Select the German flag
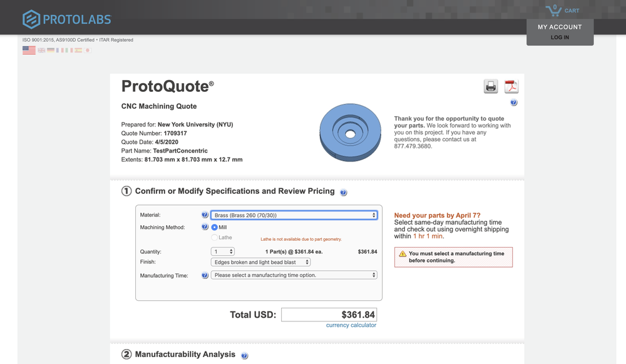626x364 pixels. tap(51, 50)
